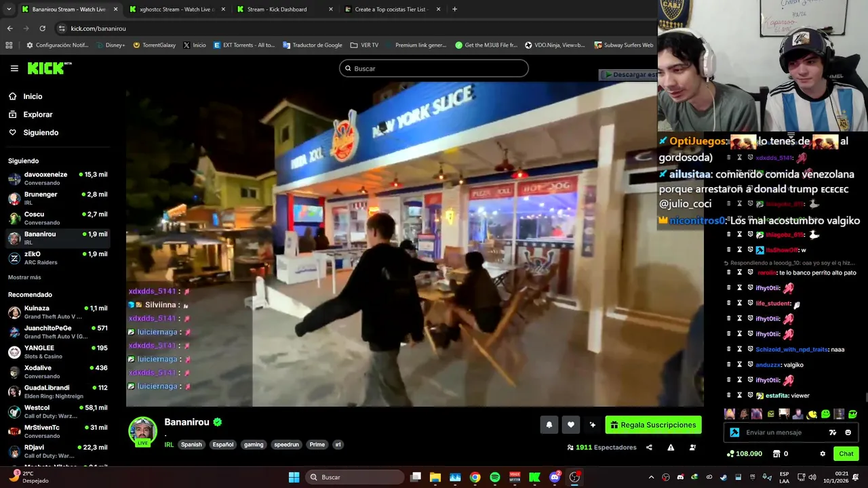Open recommended channel Westcol

58,411
